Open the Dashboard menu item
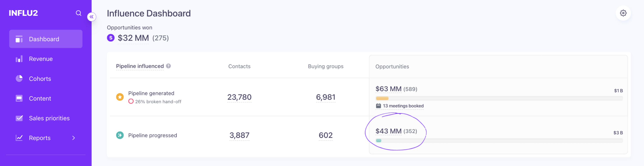644x166 pixels. tap(46, 39)
